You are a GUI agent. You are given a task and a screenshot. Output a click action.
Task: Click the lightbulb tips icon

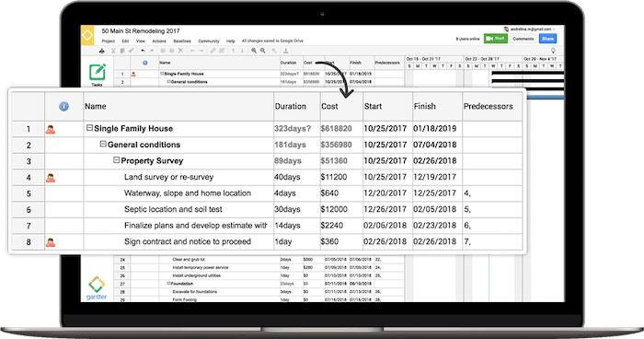pyautogui.click(x=553, y=51)
